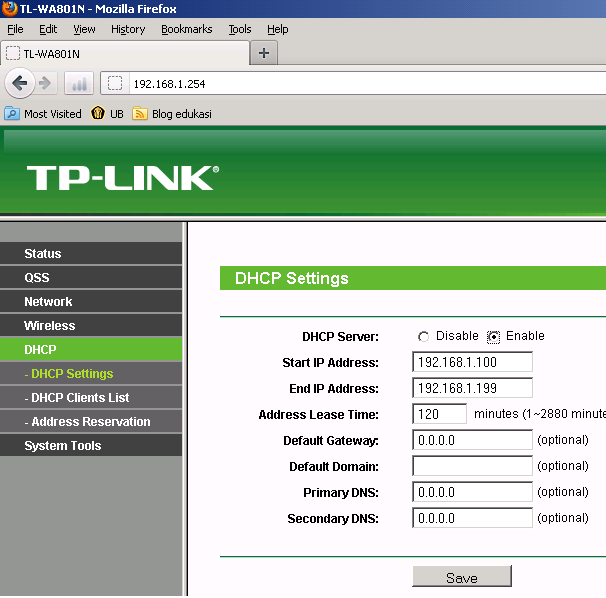Click the empty Default Domain field

tap(472, 466)
